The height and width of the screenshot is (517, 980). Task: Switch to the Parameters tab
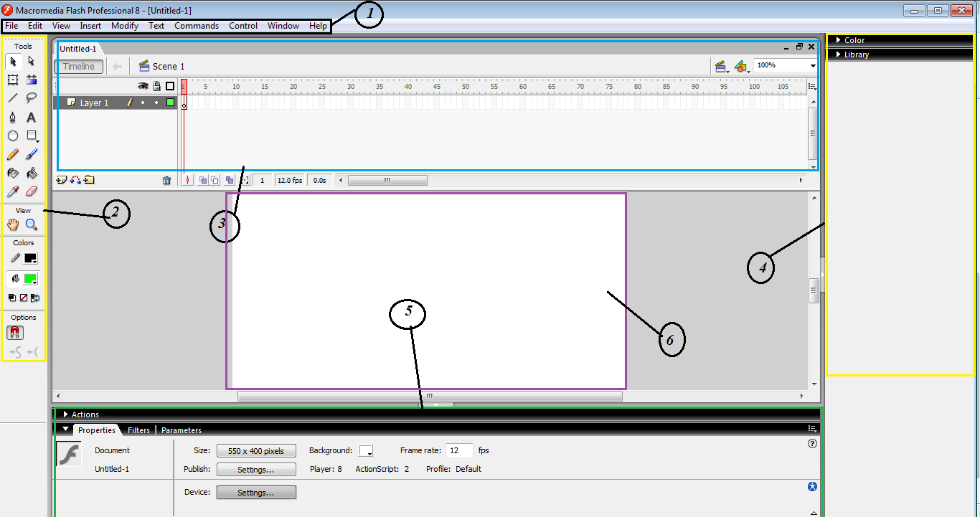tap(182, 430)
